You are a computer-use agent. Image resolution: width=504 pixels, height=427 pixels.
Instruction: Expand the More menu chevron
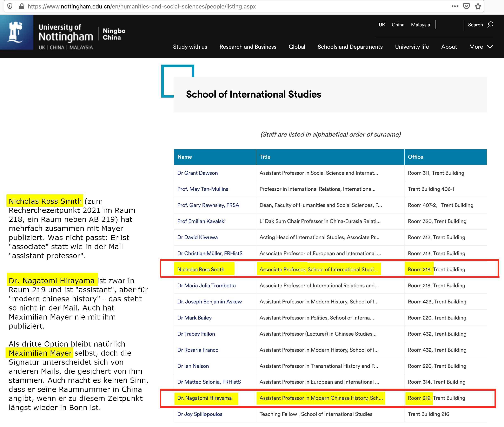[x=490, y=47]
